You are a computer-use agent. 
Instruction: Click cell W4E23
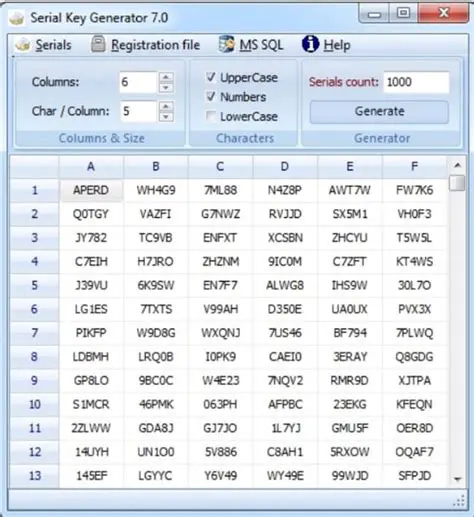pyautogui.click(x=220, y=381)
